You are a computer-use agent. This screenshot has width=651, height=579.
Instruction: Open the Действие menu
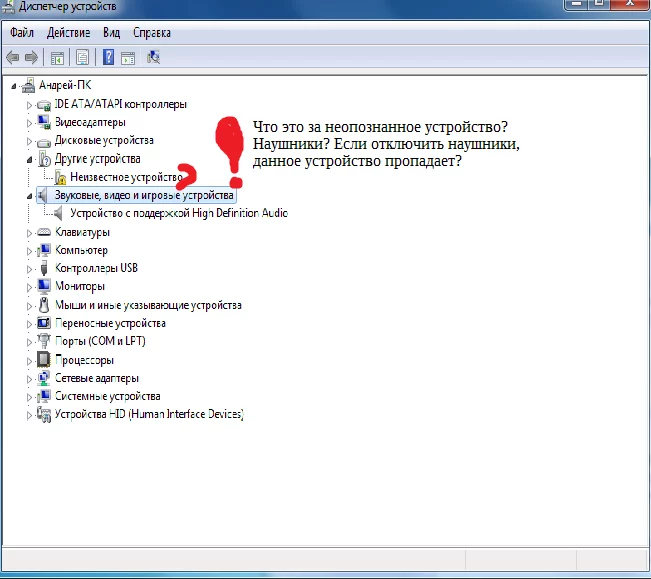click(x=68, y=32)
